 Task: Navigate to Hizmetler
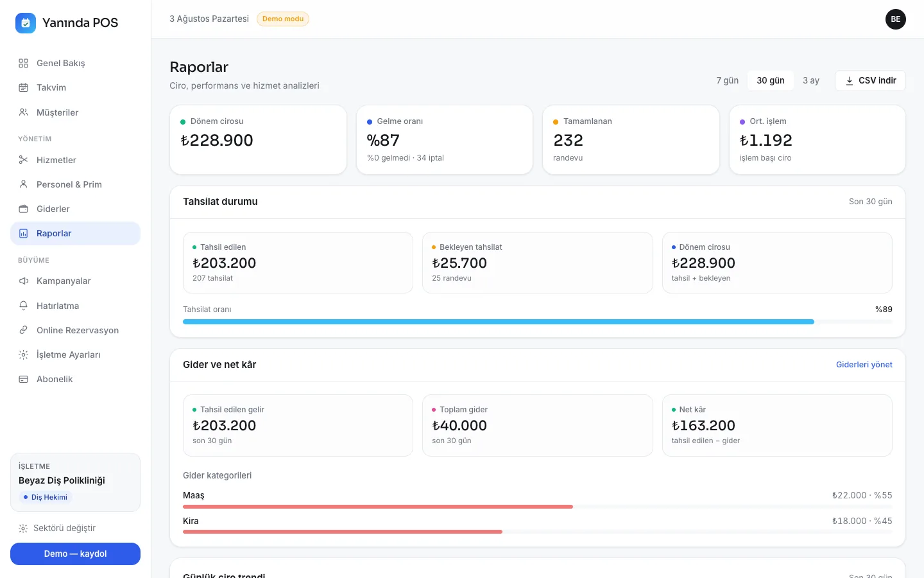coord(75,160)
